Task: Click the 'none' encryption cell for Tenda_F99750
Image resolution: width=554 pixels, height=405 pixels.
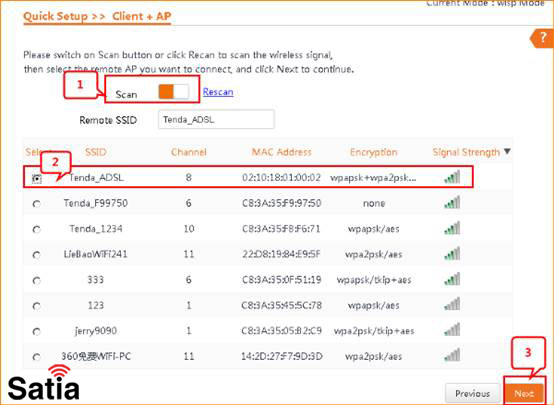Action: point(374,204)
